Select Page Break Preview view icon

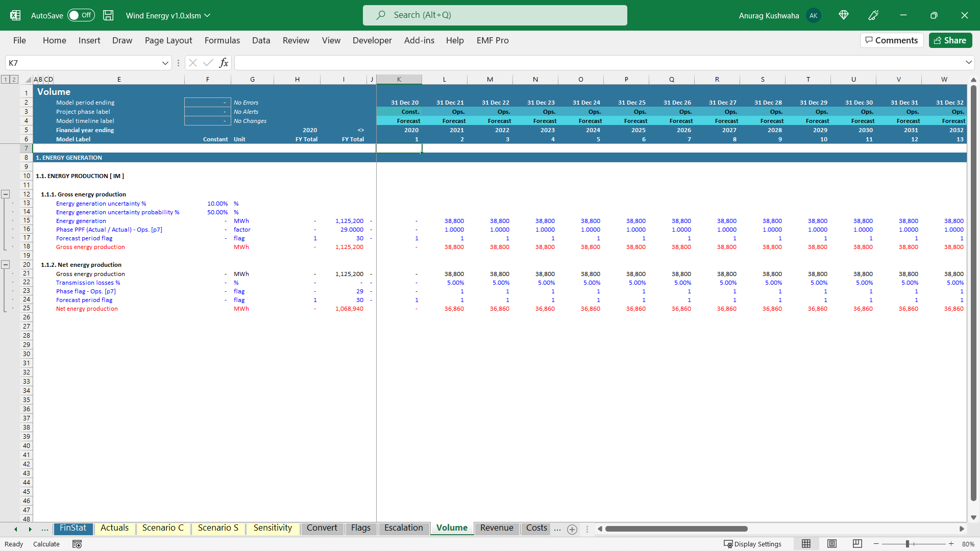[x=857, y=544]
